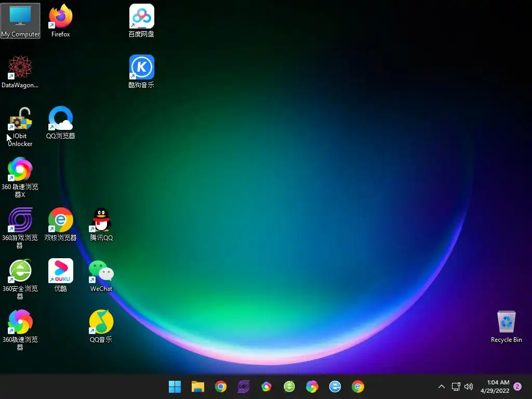The image size is (532, 399).
Task: Open the Windows Start menu
Action: pos(175,387)
